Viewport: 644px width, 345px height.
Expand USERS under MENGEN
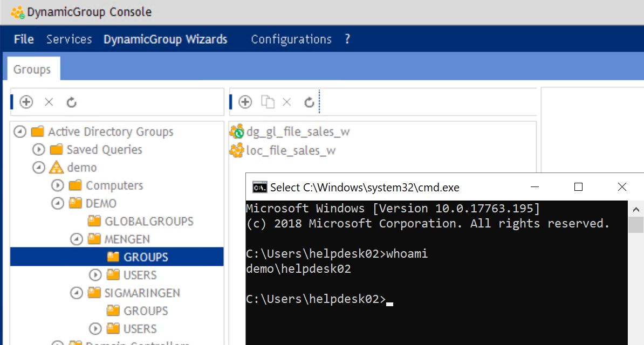click(x=95, y=275)
